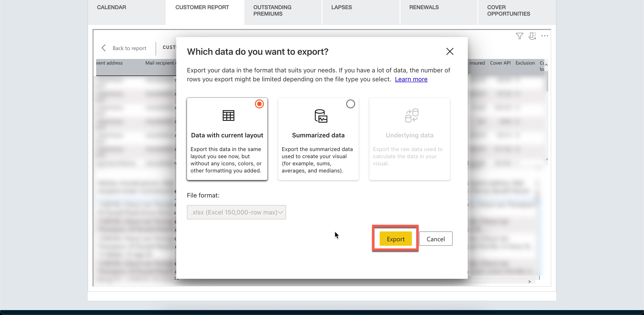The width and height of the screenshot is (644, 315).
Task: Click the Summarized data chart icon
Action: point(321,116)
